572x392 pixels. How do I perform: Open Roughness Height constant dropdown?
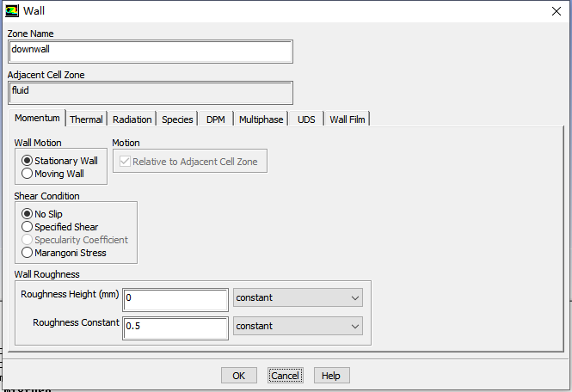point(298,297)
